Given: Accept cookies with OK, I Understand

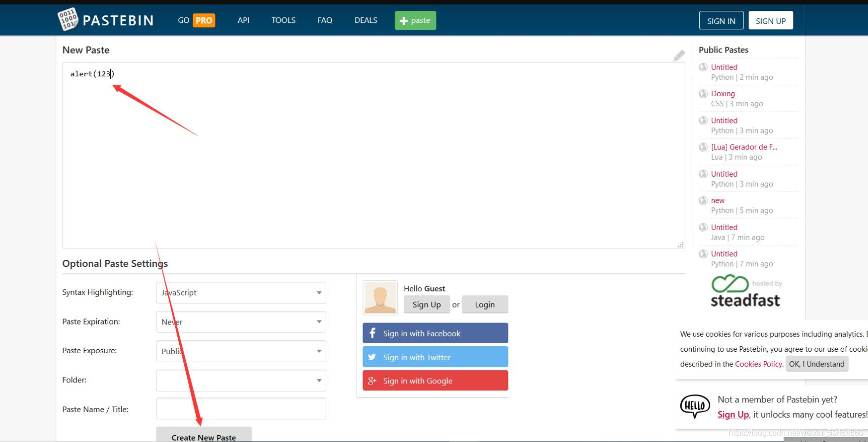Looking at the screenshot, I should point(817,364).
